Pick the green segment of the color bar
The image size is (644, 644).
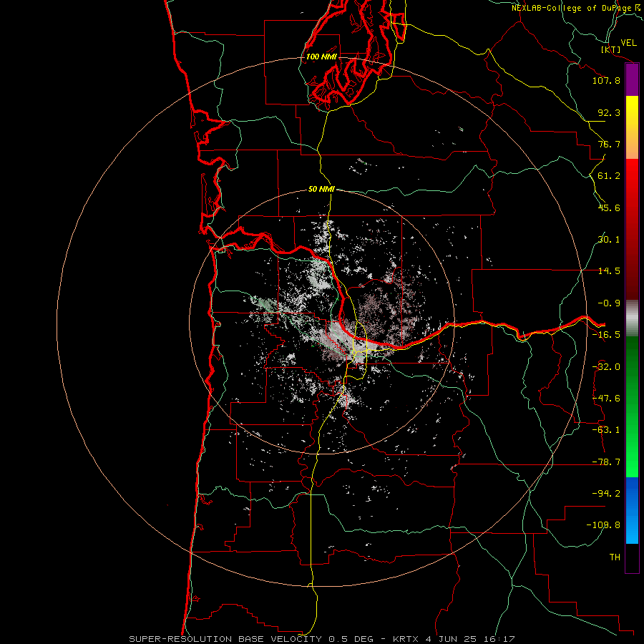tap(632, 406)
